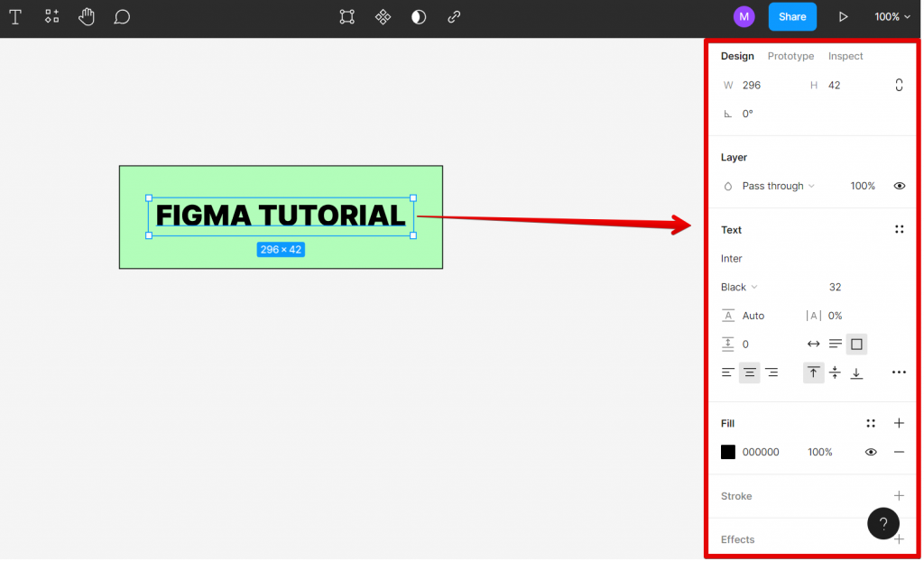Image resolution: width=924 pixels, height=561 pixels.
Task: Open the help menu
Action: point(882,523)
